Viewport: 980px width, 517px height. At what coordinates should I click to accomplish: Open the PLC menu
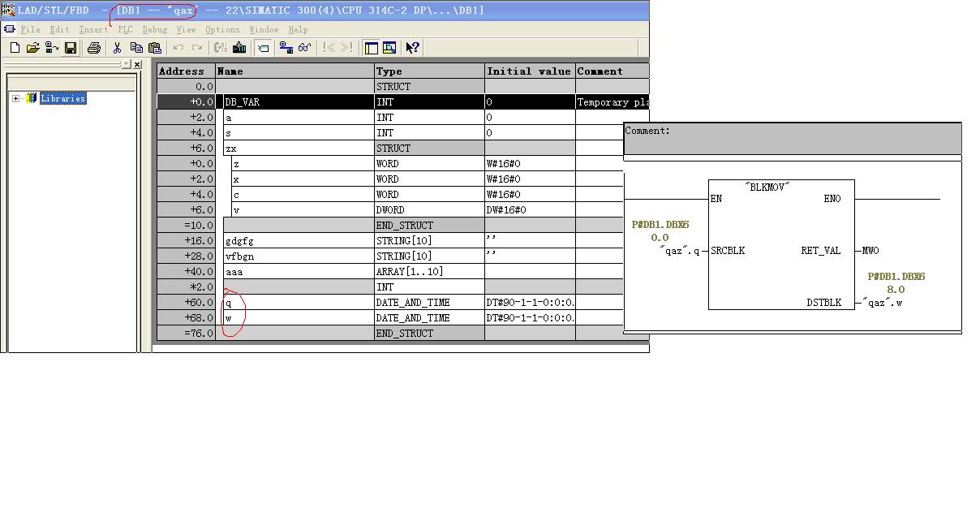[x=125, y=29]
